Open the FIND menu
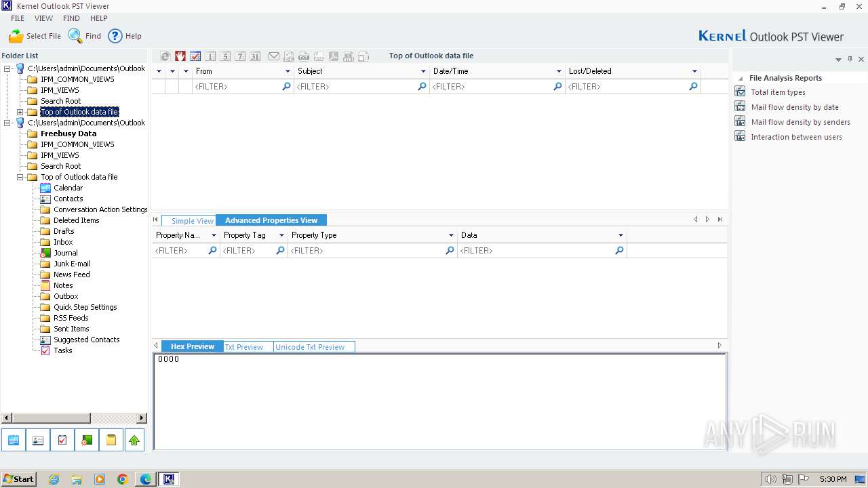Viewport: 868px width, 488px height. pos(71,18)
